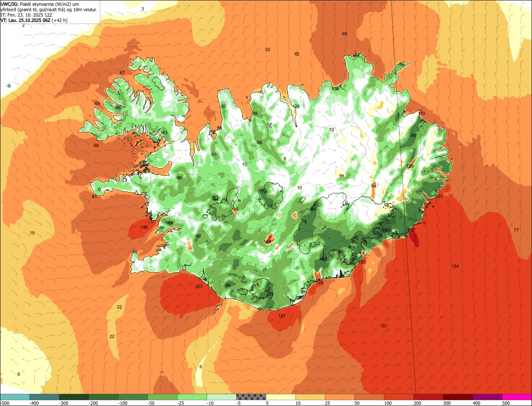The width and height of the screenshot is (532, 406).
Task: Click the flux value 67 north of the Westfjords
Action: pos(122,73)
